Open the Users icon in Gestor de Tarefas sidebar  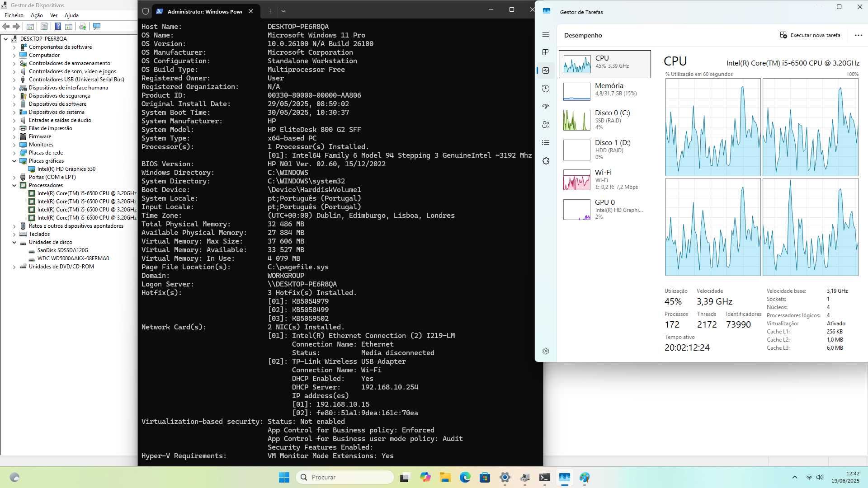click(546, 125)
